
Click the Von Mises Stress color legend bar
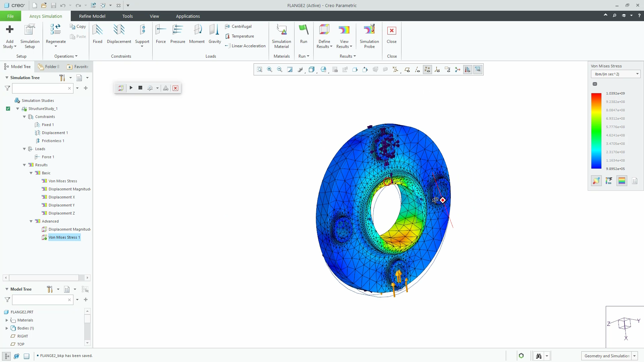click(596, 131)
